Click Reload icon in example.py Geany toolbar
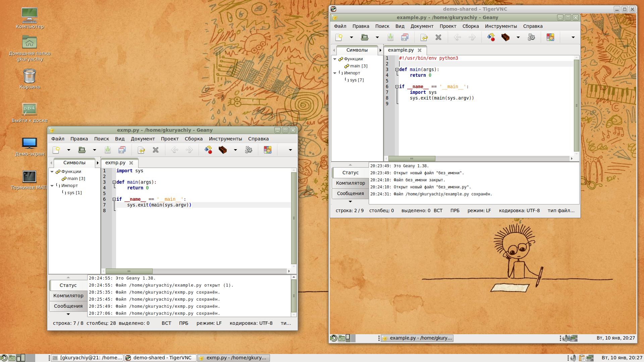This screenshot has width=644, height=362. coord(424,37)
